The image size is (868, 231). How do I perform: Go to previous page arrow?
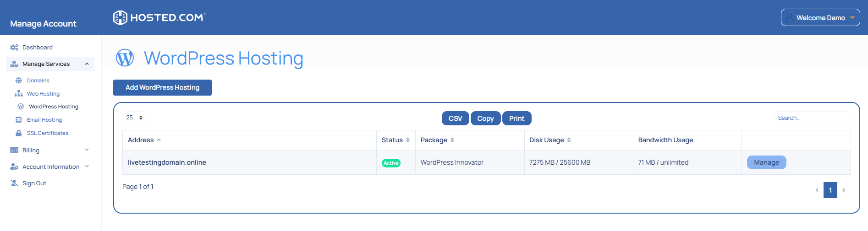(817, 190)
